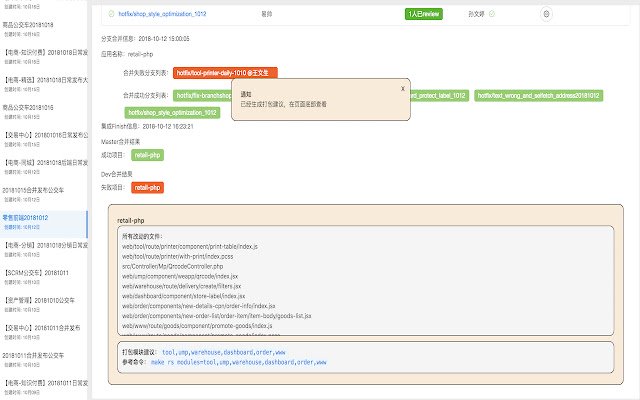This screenshot has height=400, width=640.
Task: Click file path ending in item-body/goods-list.jsx
Action: click(x=217, y=316)
